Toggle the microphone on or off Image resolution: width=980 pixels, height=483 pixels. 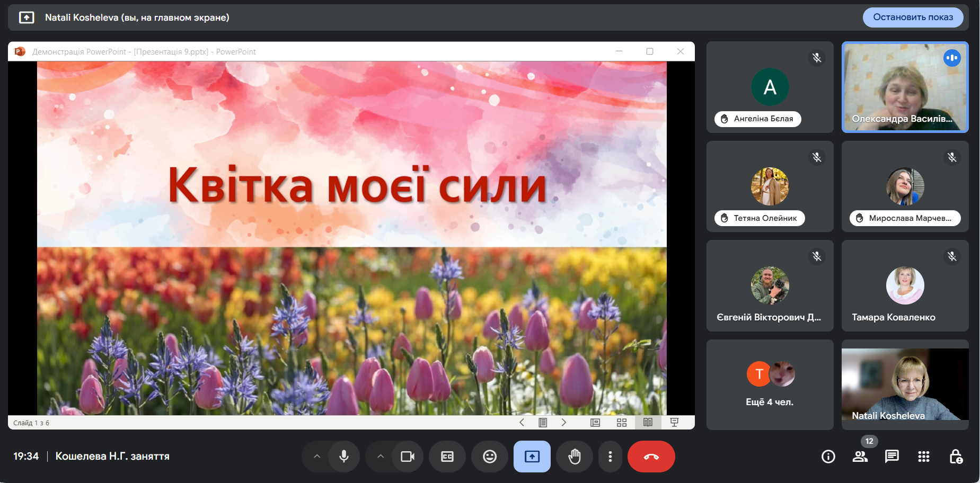(x=344, y=457)
